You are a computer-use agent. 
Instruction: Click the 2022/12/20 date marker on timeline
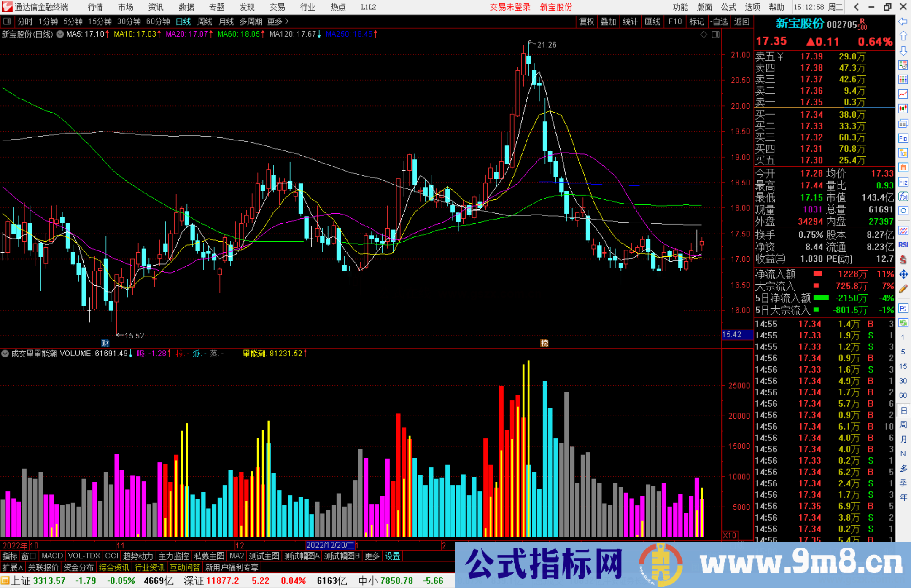331,545
